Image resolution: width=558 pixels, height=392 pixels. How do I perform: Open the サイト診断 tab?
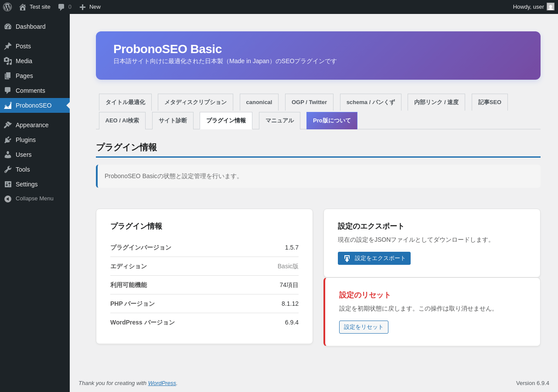tap(173, 121)
